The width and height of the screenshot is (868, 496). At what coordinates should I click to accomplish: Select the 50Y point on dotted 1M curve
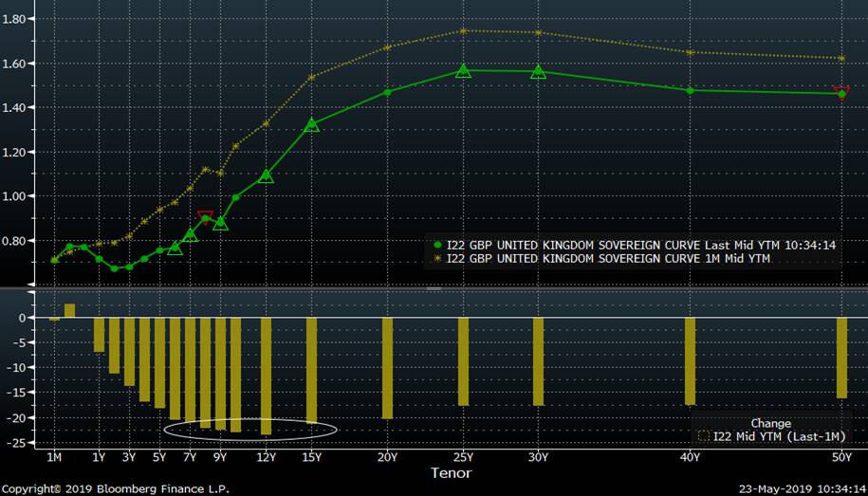842,58
